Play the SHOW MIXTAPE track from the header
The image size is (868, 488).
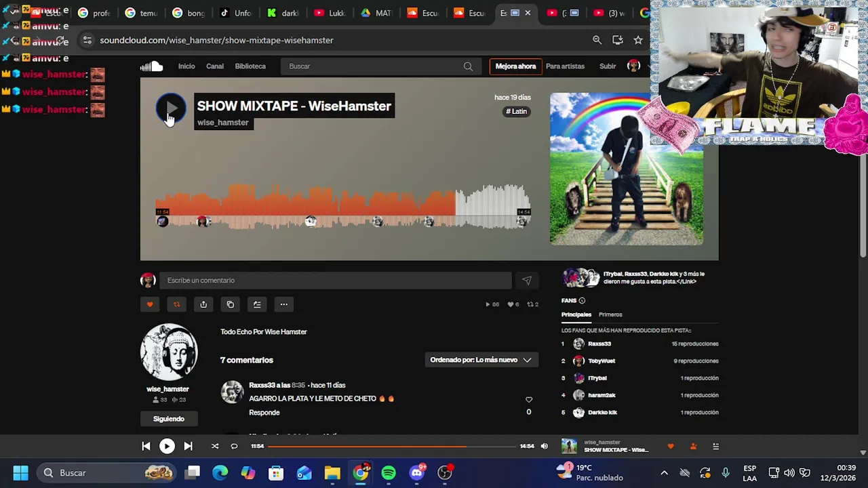point(171,108)
